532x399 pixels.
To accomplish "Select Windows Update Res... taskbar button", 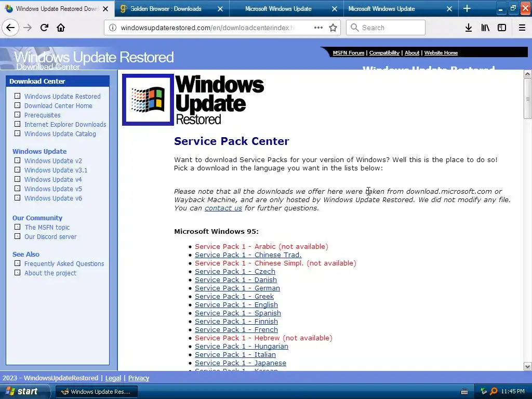I will click(x=97, y=392).
